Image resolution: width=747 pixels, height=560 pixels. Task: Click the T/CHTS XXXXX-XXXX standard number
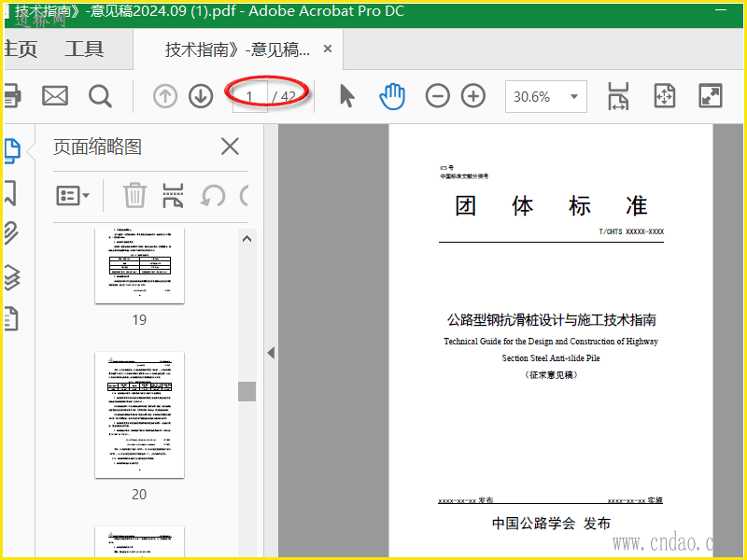tap(631, 231)
